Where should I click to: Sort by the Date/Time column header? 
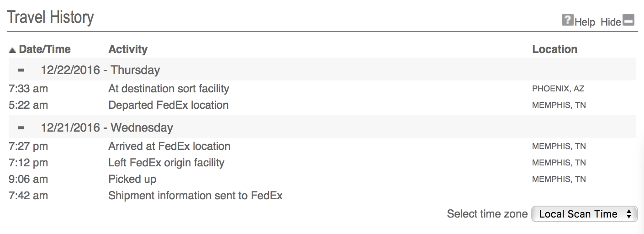pos(45,49)
